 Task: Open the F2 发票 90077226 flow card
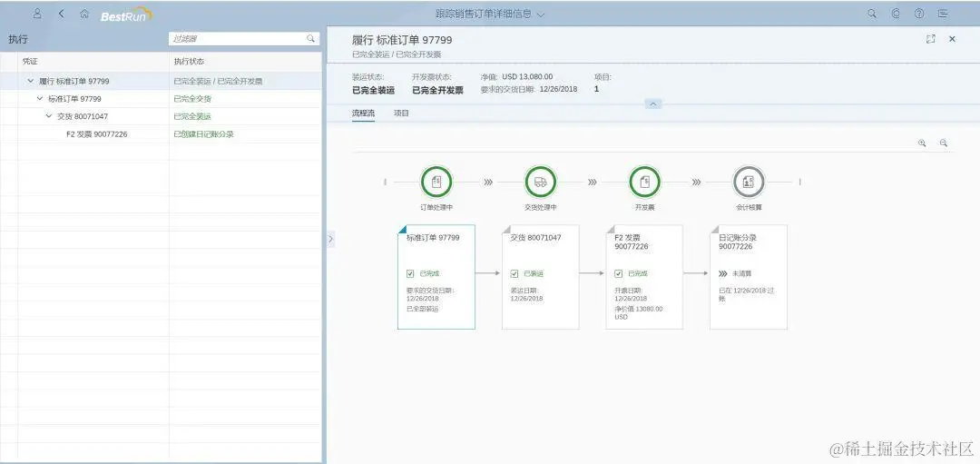click(644, 277)
